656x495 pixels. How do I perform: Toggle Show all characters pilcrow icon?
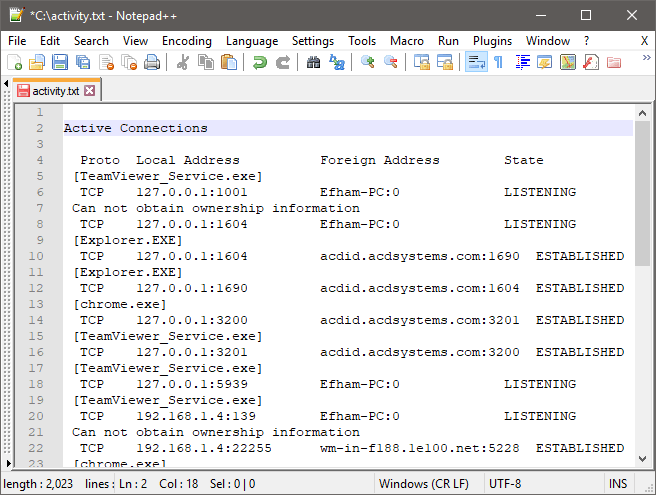coord(498,62)
